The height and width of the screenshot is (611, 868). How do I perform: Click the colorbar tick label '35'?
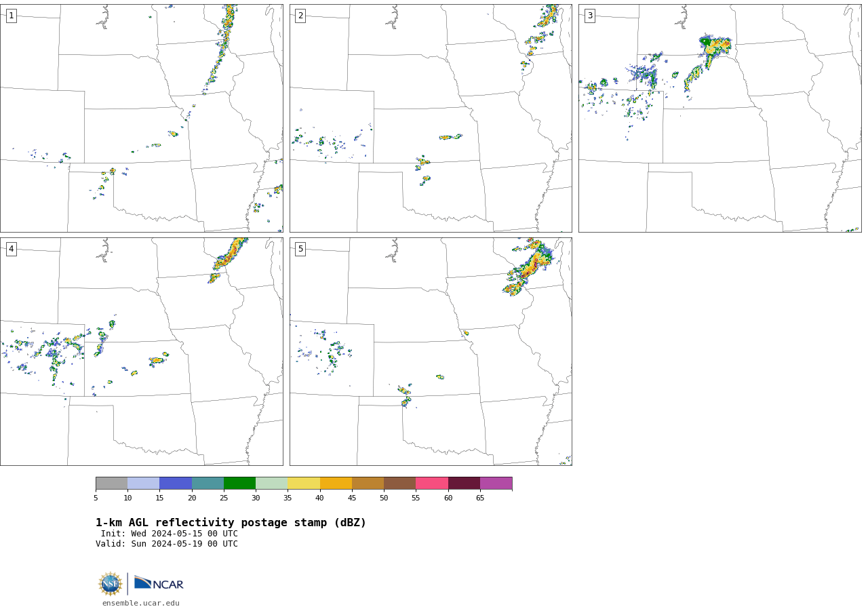click(288, 498)
